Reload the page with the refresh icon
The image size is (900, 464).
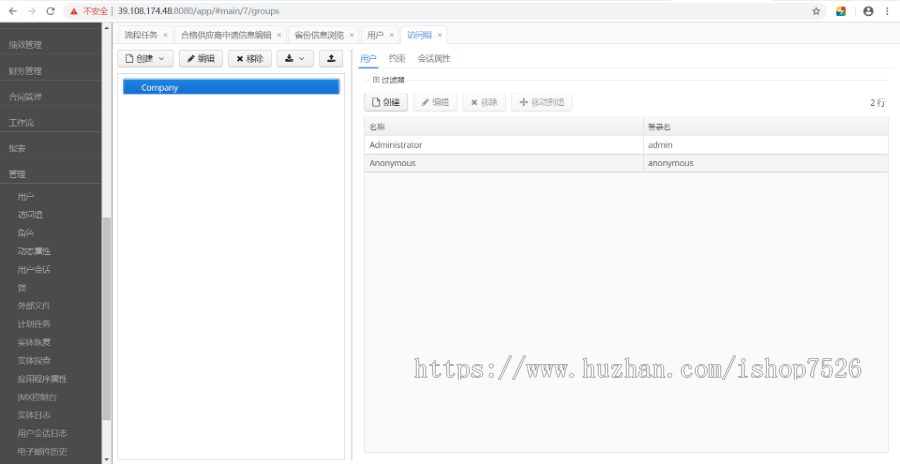51,11
